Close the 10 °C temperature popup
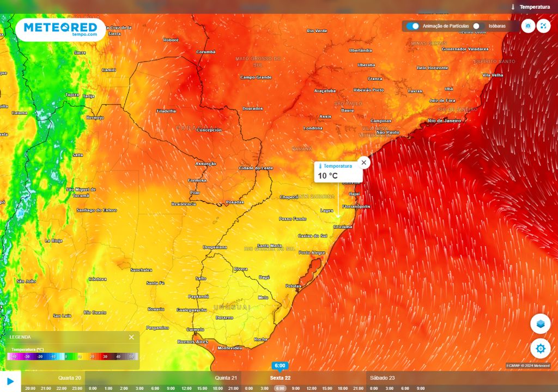 pos(363,162)
